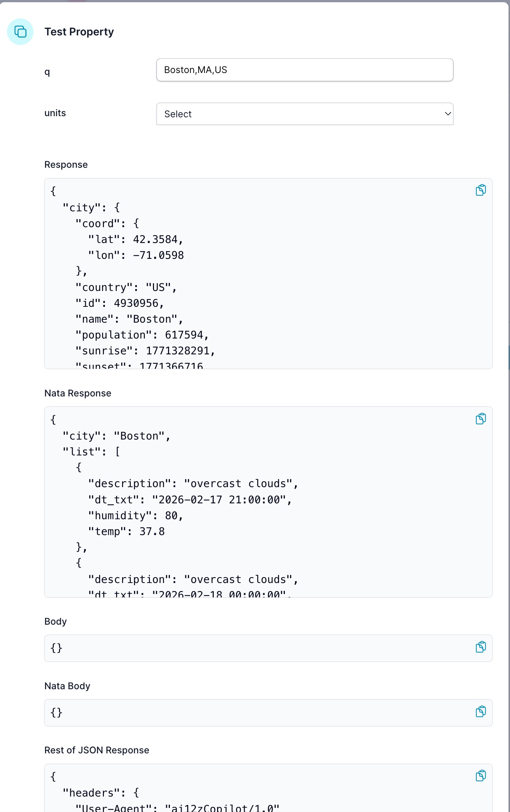
Task: Click the units field label
Action: coord(55,113)
